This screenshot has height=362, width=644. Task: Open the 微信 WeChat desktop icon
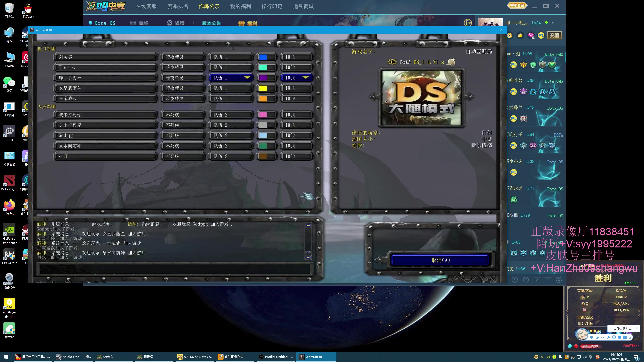(x=9, y=84)
